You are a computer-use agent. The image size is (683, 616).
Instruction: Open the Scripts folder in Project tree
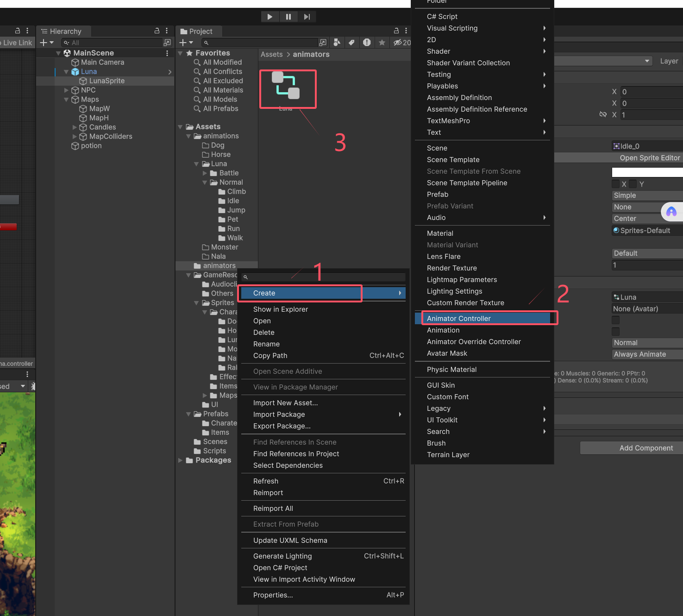click(x=214, y=451)
